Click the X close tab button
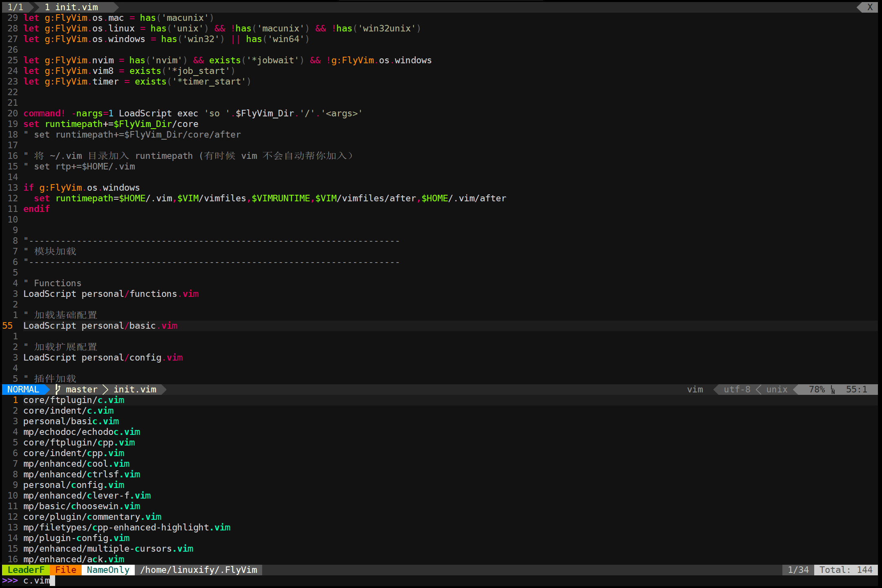 click(870, 7)
